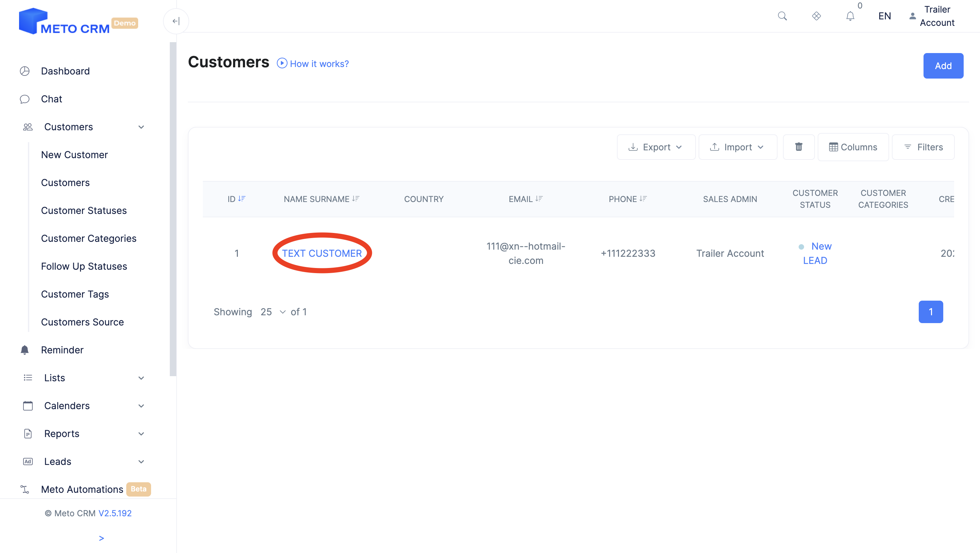The height and width of the screenshot is (553, 980).
Task: Click the trash delete icon button
Action: 799,147
